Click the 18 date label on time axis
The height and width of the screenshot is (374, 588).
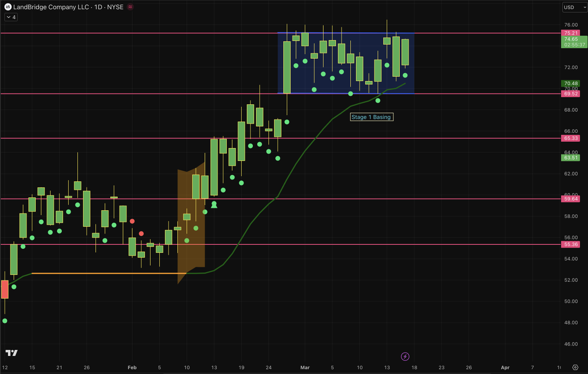coord(415,367)
